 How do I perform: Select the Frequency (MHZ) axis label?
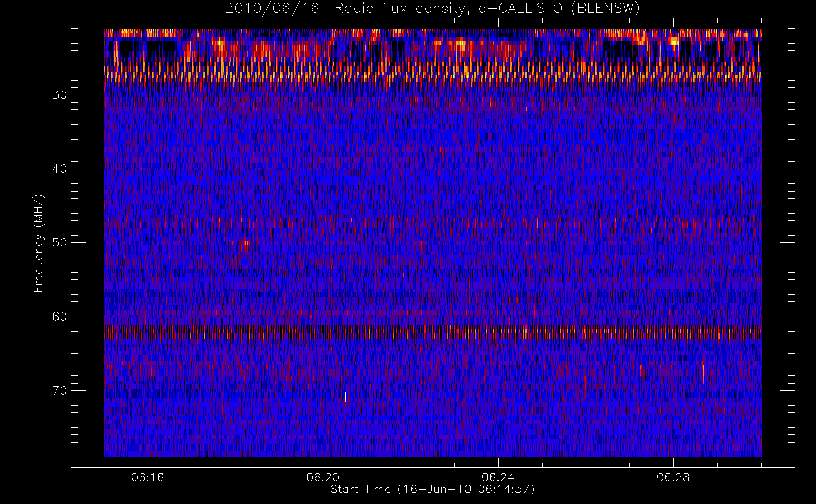coord(39,243)
